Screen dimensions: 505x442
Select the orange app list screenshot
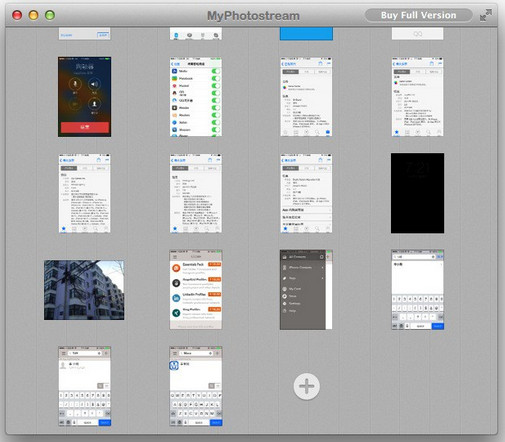coord(196,290)
